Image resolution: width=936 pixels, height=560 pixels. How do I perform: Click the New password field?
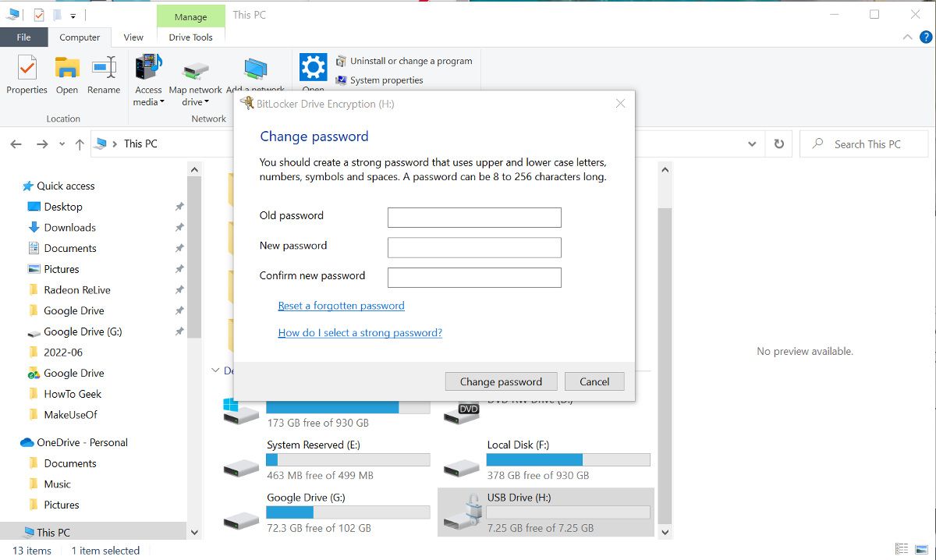474,247
